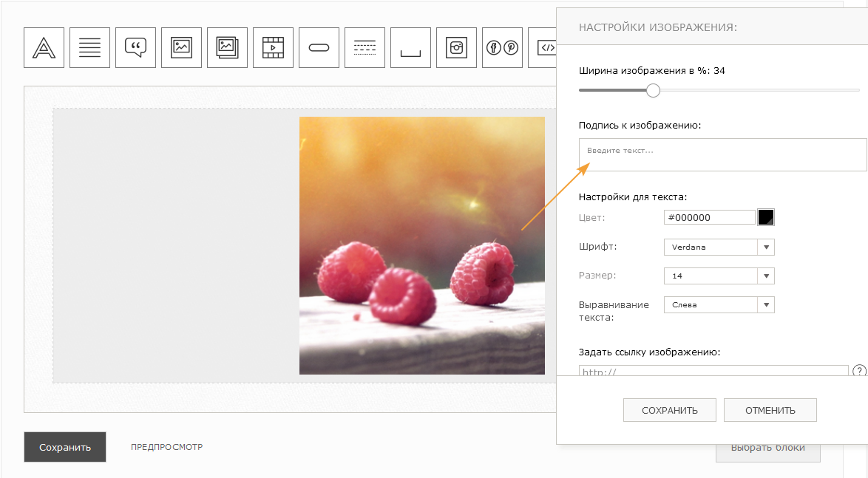Click the Шрифт label
The height and width of the screenshot is (478, 868).
pyautogui.click(x=598, y=247)
